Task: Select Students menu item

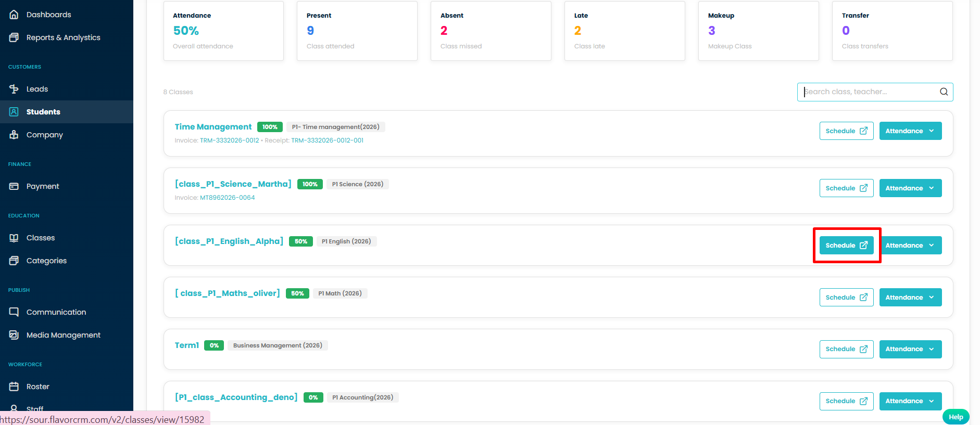Action: [x=67, y=112]
